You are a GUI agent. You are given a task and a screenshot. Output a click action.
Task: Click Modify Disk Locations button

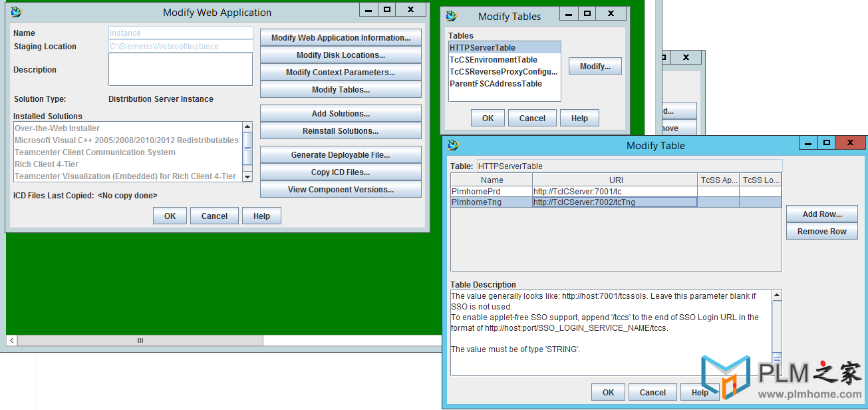tap(341, 55)
